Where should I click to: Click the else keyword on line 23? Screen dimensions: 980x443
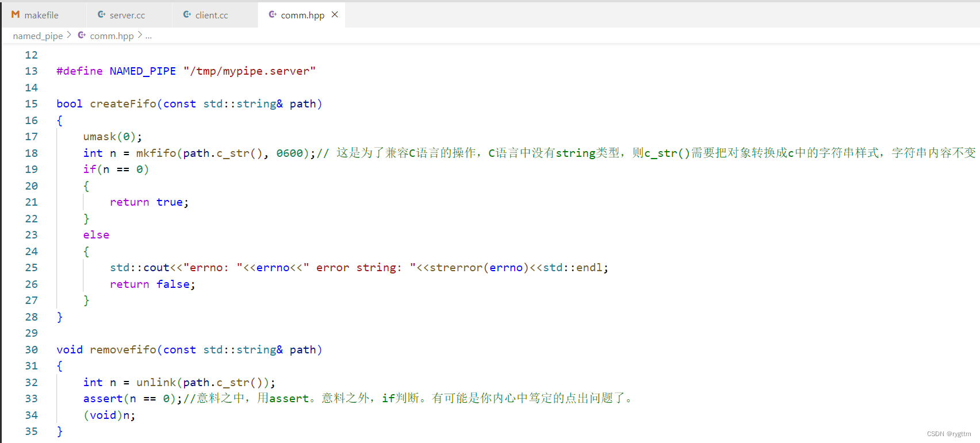click(x=96, y=235)
